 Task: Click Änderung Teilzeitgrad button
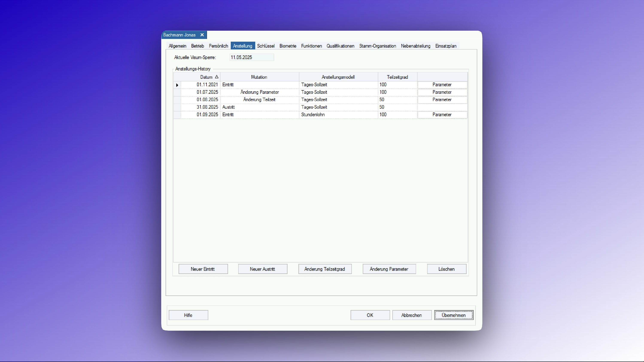(x=325, y=269)
